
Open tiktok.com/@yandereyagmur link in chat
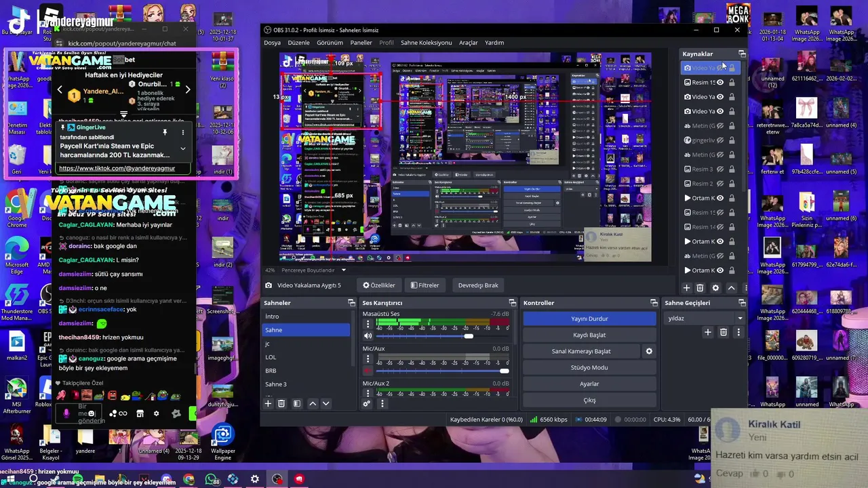coord(117,168)
